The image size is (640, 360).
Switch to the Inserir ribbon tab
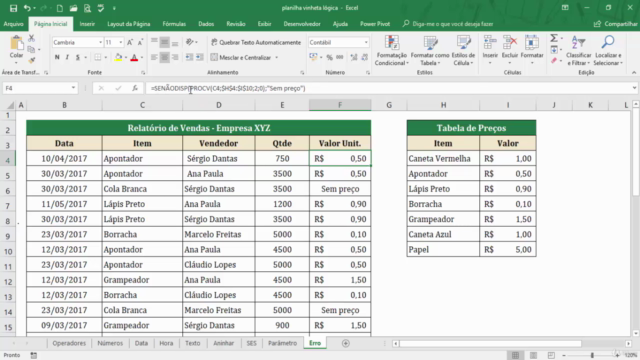coord(87,24)
